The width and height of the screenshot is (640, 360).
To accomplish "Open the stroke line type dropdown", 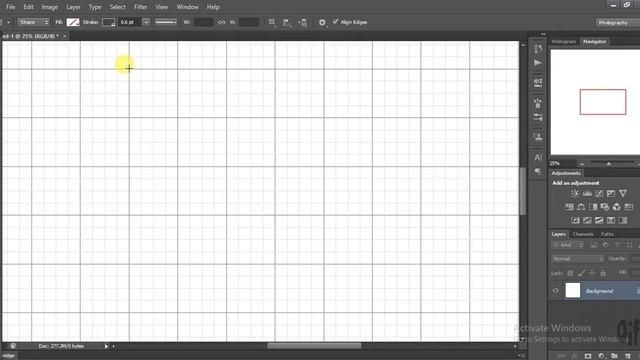I will (166, 22).
